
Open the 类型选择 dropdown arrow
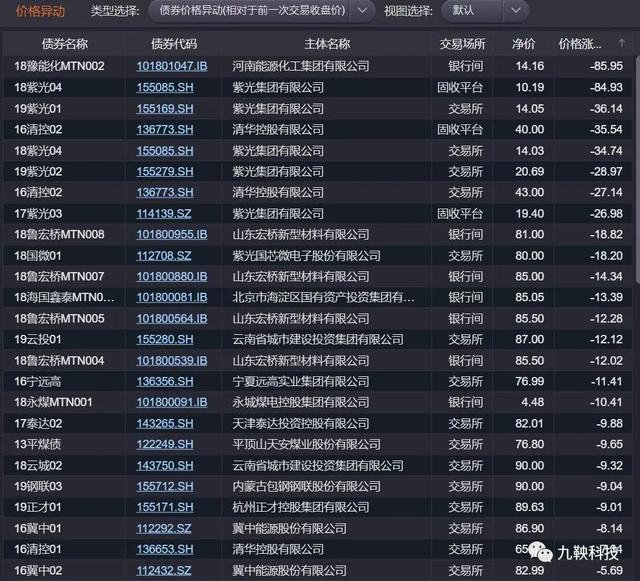[x=362, y=10]
